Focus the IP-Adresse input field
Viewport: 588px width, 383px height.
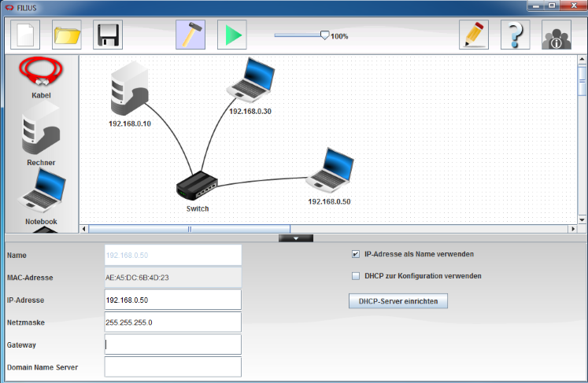tap(173, 300)
